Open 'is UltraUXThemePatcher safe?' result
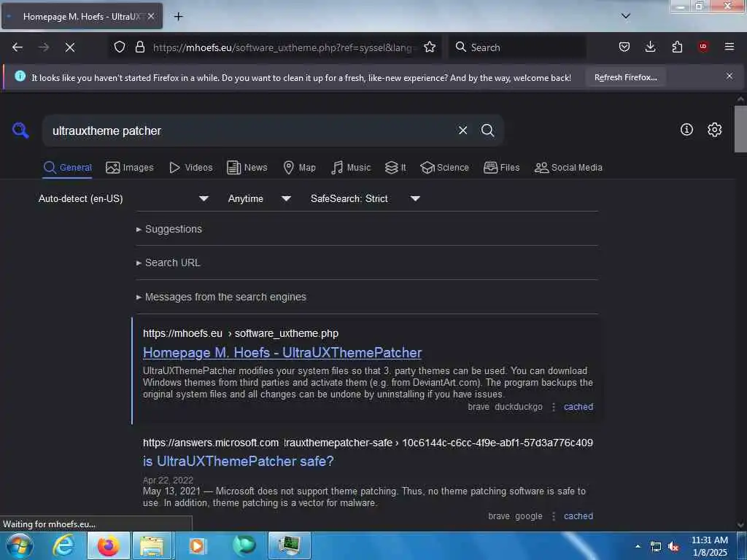Screen dimensions: 747x560 click(x=239, y=461)
